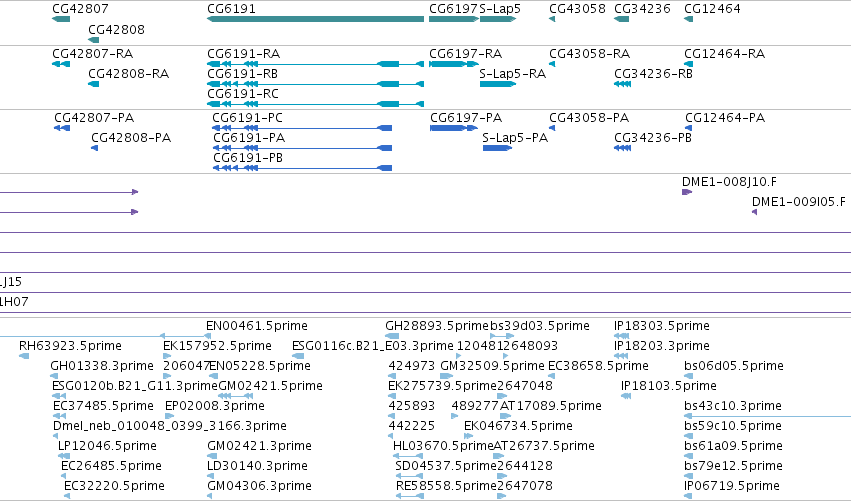Screen dimensions: 851x501
Task: Select the CG6191-PB protein label
Action: click(248, 158)
